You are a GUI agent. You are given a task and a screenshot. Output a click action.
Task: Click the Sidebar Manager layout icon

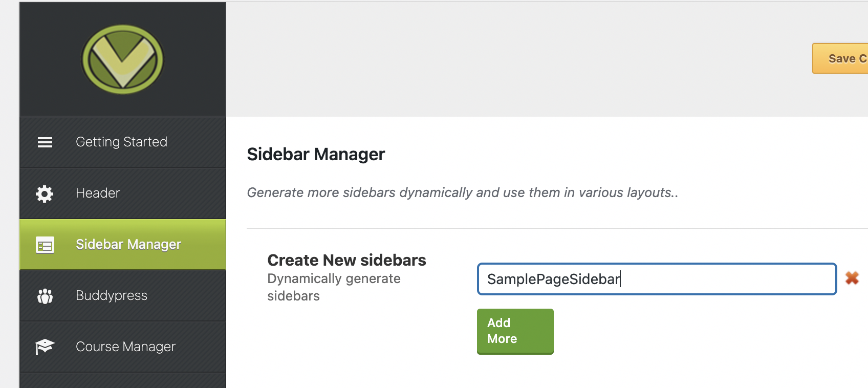[45, 245]
